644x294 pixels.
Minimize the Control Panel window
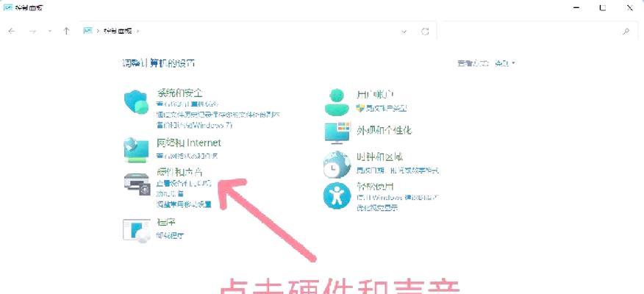[576, 7]
